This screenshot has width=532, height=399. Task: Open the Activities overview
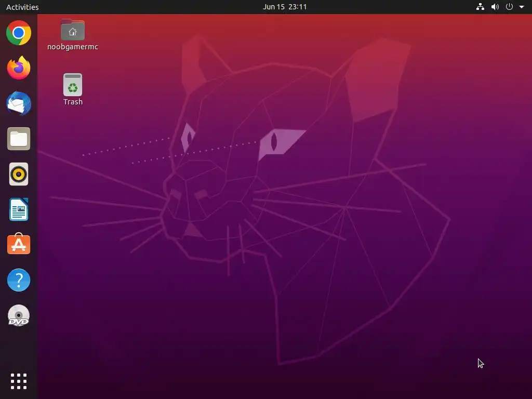22,7
